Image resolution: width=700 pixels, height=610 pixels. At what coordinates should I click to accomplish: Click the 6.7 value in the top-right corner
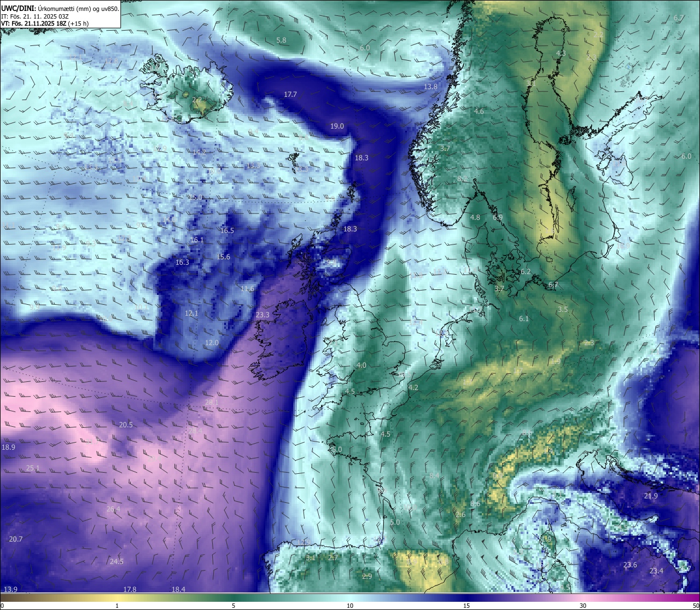tap(679, 18)
